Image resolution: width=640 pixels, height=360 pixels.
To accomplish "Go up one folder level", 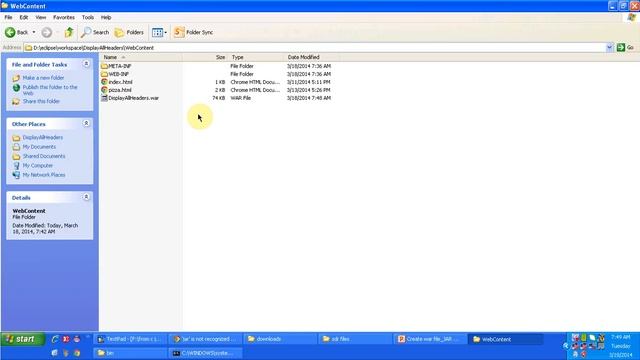I will pos(69,32).
